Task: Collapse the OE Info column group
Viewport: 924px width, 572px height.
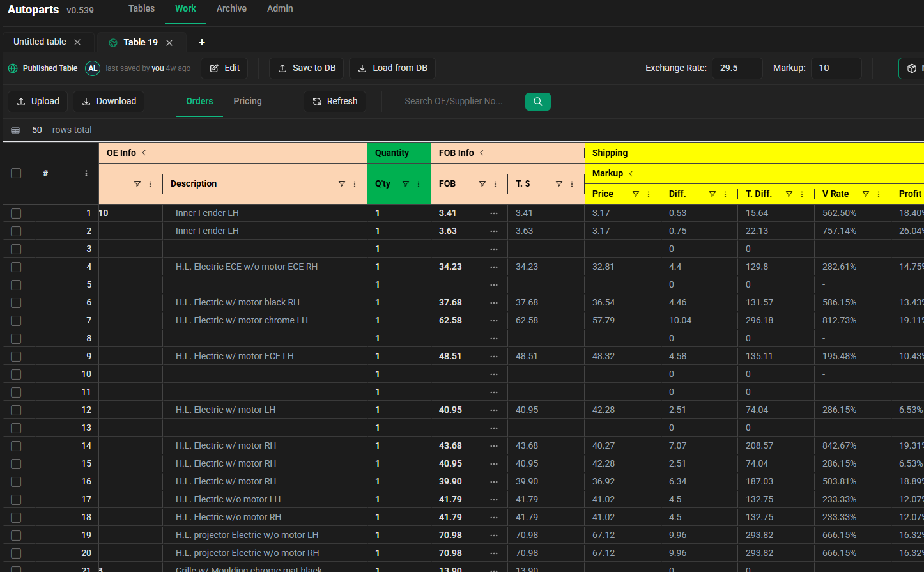Action: 144,153
